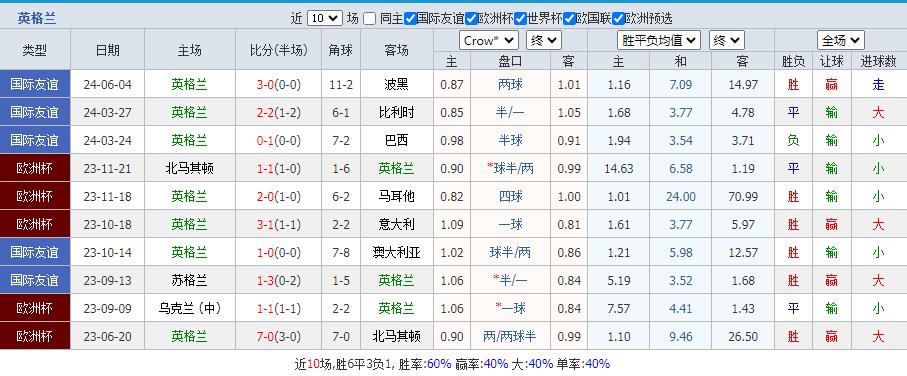Click the *球半/两 handicap in the 23-11-21 row
The width and height of the screenshot is (907, 376).
pyautogui.click(x=510, y=168)
